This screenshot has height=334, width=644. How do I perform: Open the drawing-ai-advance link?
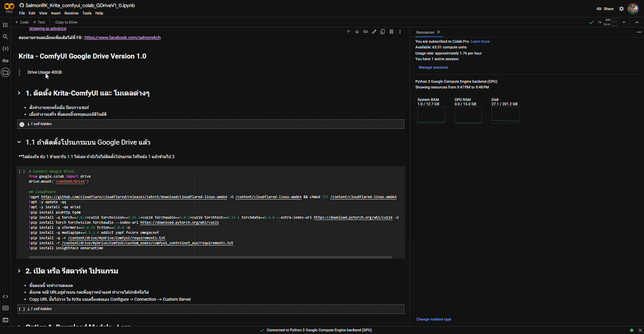coord(47,29)
